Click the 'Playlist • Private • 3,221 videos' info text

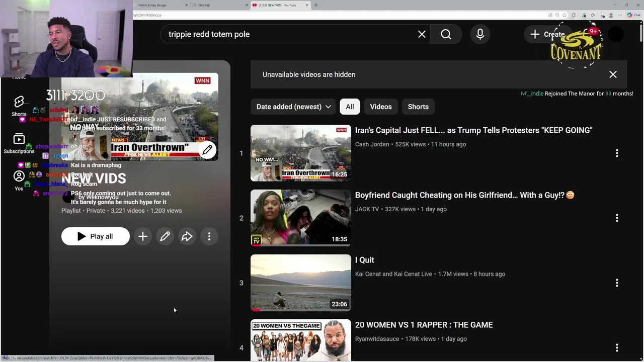[x=121, y=211]
